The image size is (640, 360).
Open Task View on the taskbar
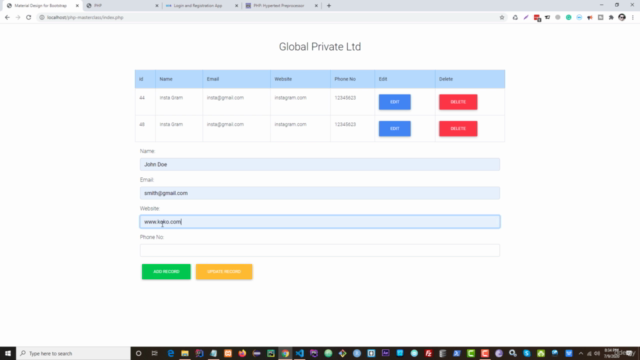pyautogui.click(x=154, y=353)
